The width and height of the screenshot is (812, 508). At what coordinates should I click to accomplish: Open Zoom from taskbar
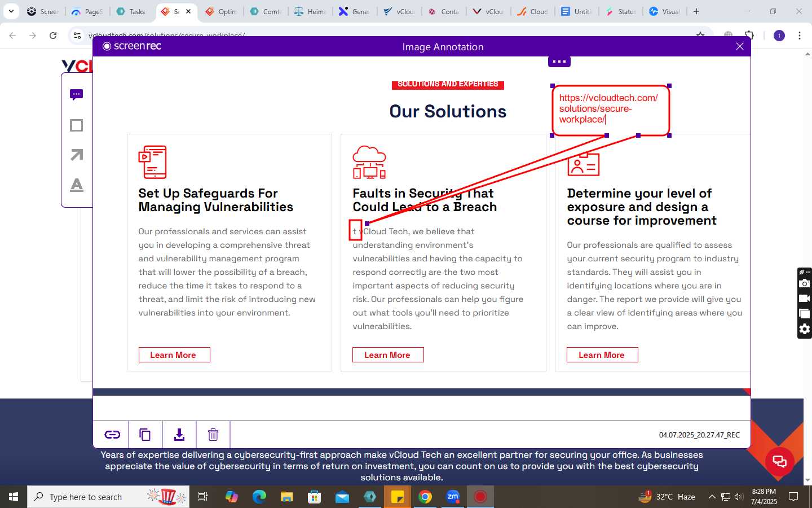(x=453, y=497)
